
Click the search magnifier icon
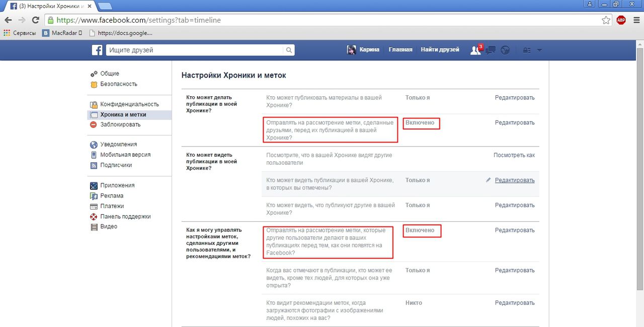coord(289,50)
